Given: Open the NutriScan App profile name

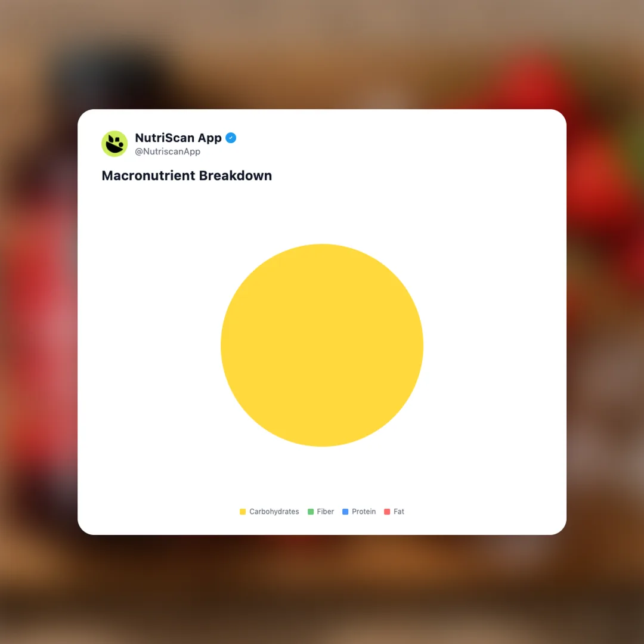Looking at the screenshot, I should [178, 138].
